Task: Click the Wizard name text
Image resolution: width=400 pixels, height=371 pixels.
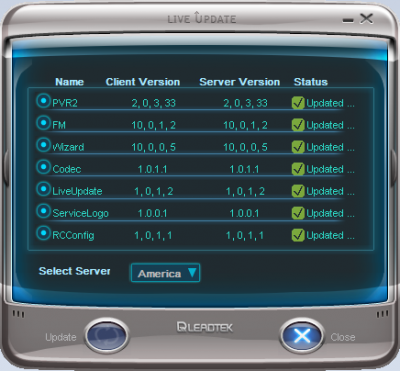Action: click(68, 147)
